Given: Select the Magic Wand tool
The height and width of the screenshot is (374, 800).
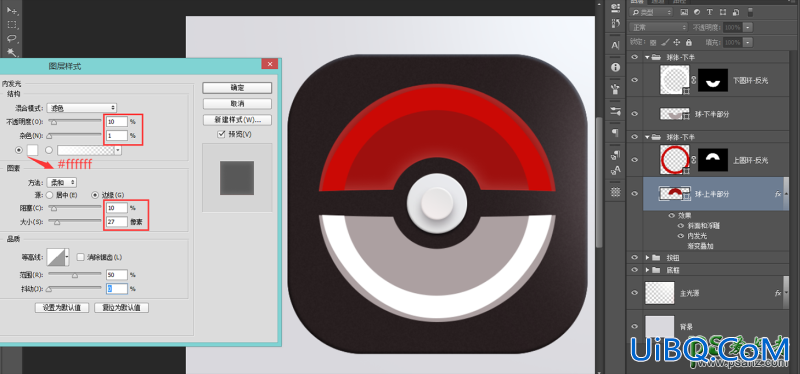Looking at the screenshot, I should pos(12,52).
